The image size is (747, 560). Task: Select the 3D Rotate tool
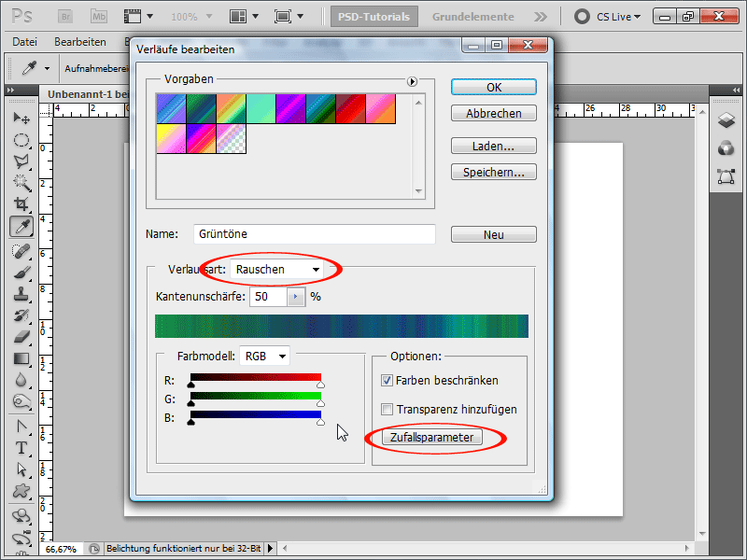21,516
